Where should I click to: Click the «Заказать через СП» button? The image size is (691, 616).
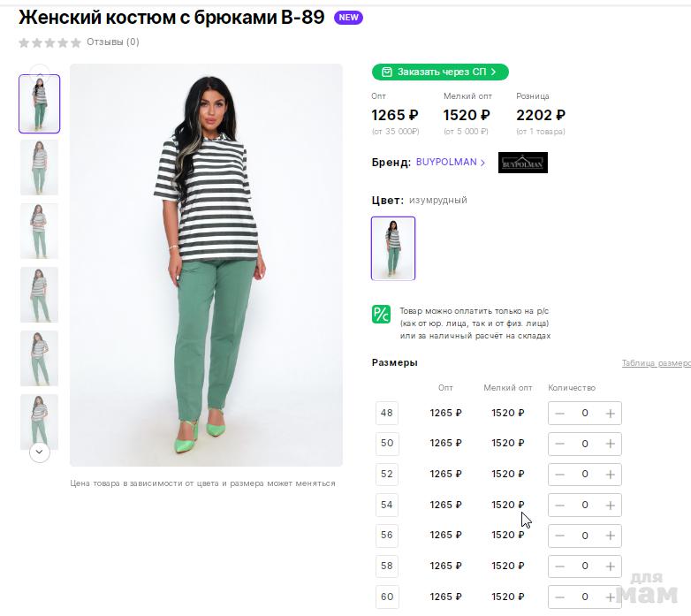[x=440, y=72]
